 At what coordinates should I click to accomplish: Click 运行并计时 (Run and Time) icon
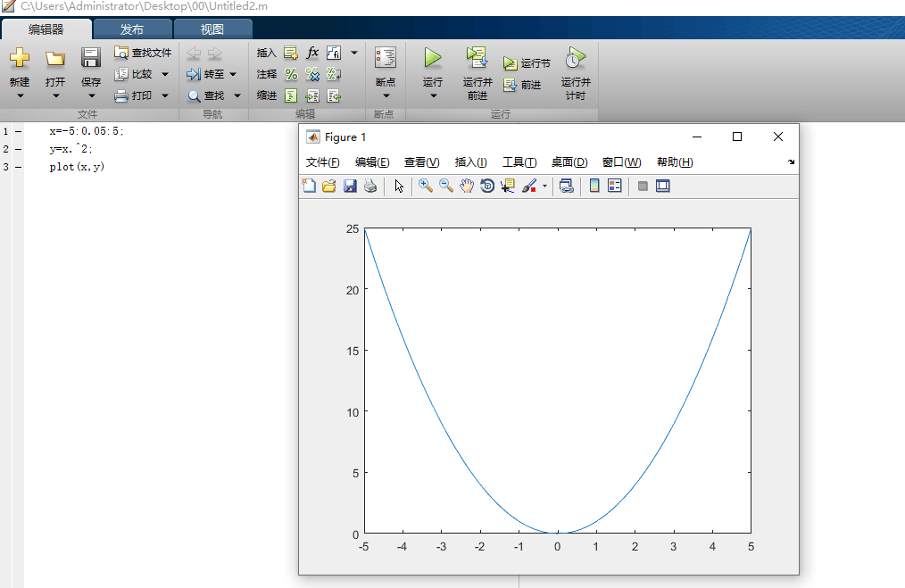coord(576,58)
